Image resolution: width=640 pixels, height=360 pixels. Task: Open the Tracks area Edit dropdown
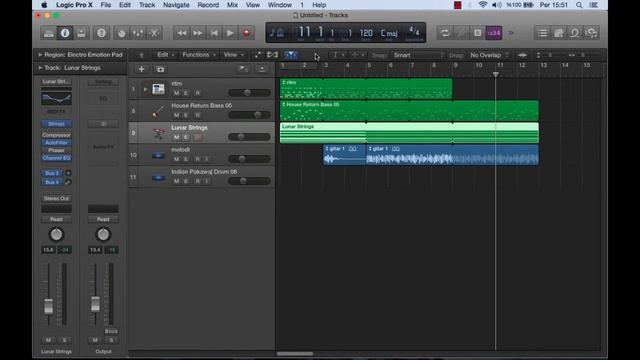(x=165, y=55)
